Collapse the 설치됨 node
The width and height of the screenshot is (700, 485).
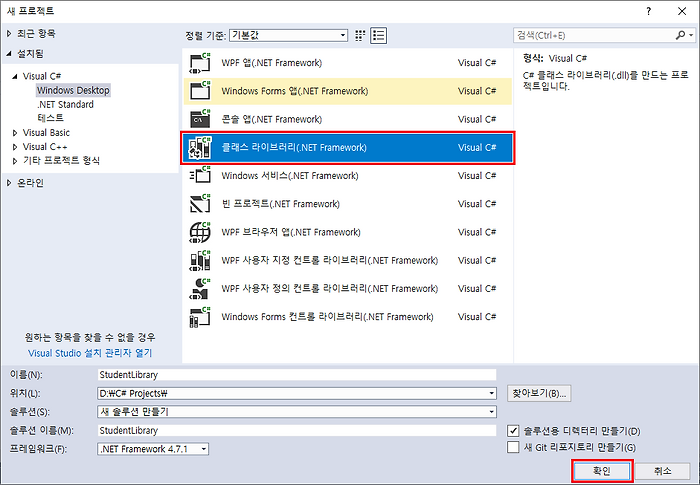point(9,54)
